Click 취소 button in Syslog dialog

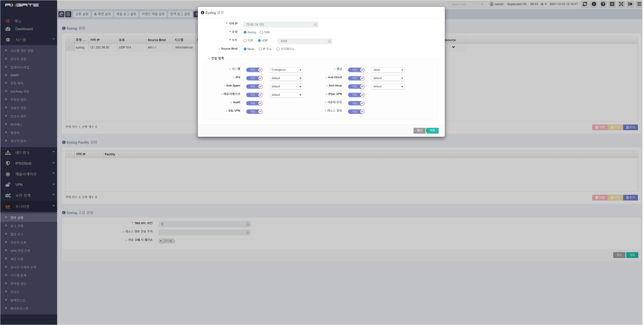pos(419,130)
